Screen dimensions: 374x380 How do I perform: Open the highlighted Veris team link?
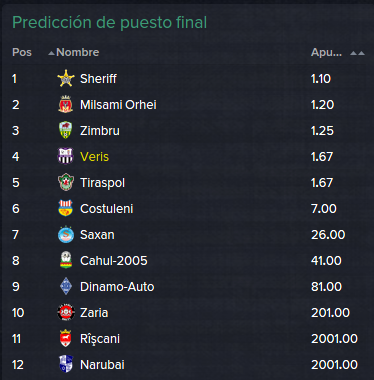(x=94, y=157)
